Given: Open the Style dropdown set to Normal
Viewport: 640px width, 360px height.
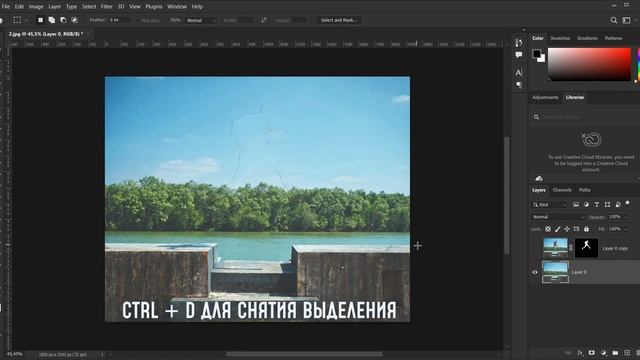Looking at the screenshot, I should pos(200,20).
